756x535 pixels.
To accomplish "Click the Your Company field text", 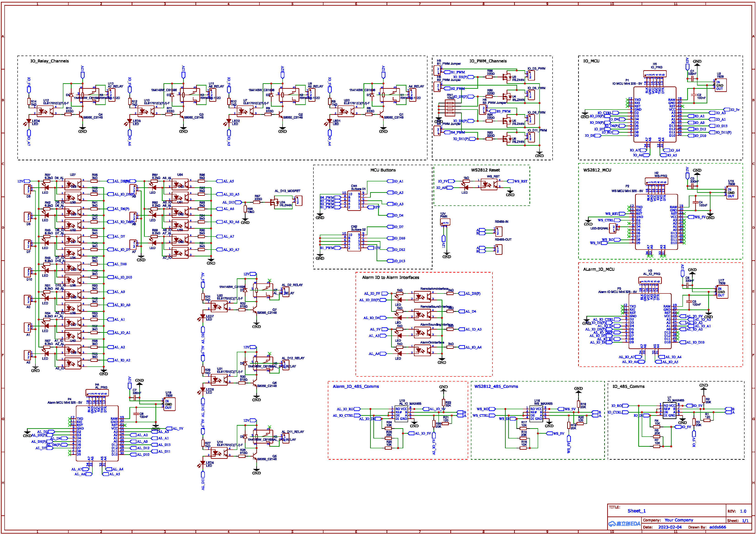I will click(679, 520).
